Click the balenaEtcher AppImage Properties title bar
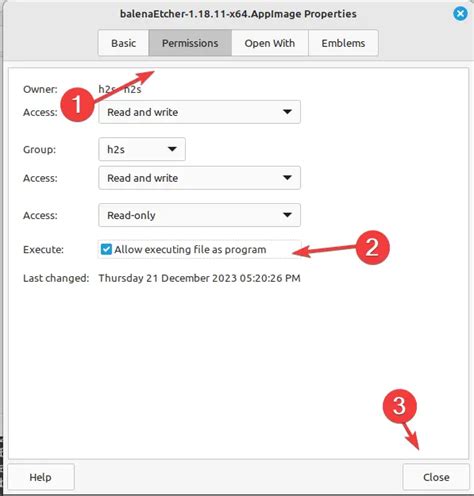The image size is (474, 496). 238,14
